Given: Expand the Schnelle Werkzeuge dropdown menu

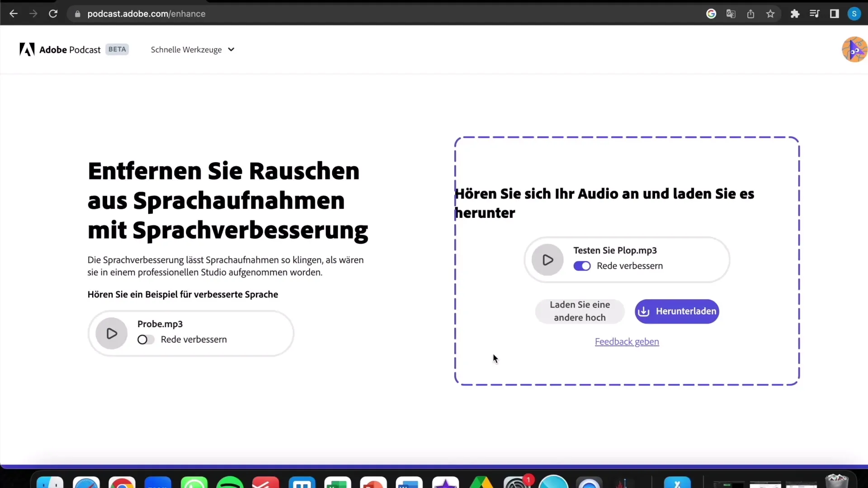Looking at the screenshot, I should tap(193, 49).
